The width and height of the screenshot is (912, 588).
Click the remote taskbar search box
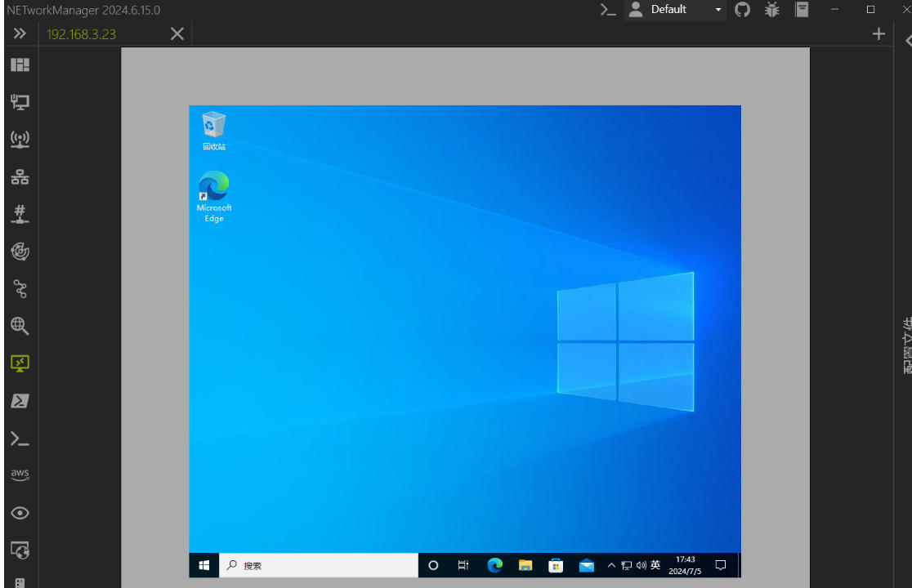coord(319,565)
